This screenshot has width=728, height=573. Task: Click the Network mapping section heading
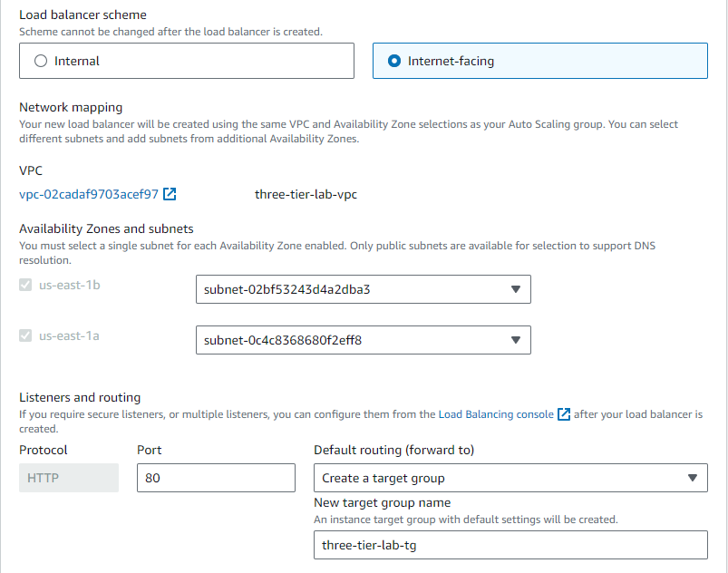click(x=71, y=107)
